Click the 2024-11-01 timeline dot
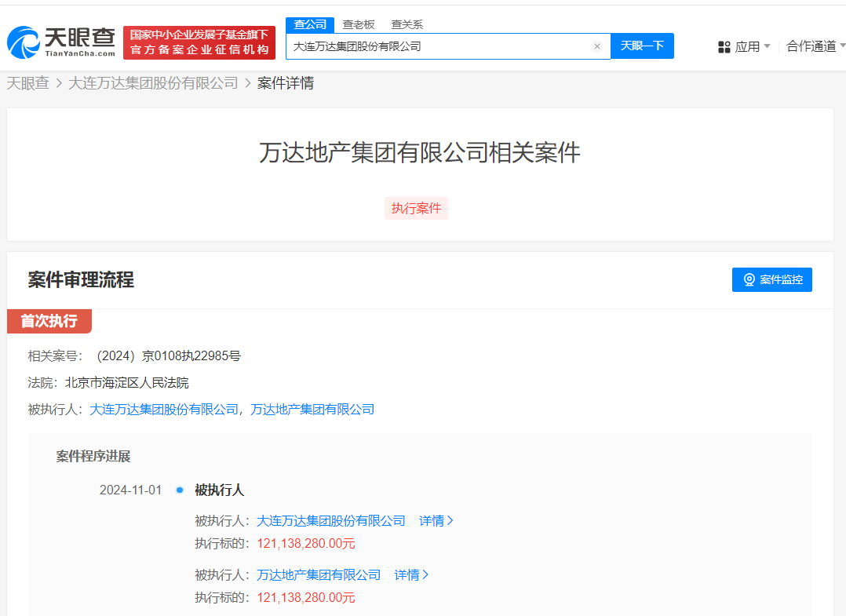 coord(180,490)
